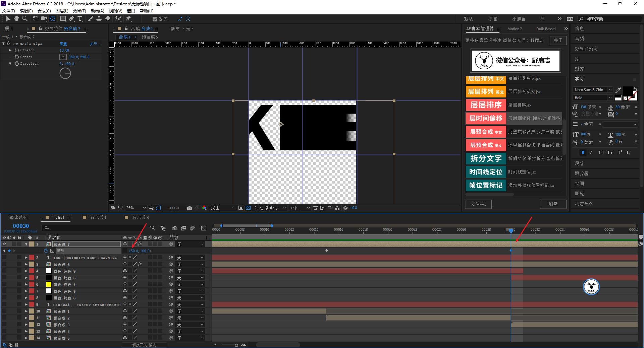Click the eyedropper in the Character panel

pos(618,90)
